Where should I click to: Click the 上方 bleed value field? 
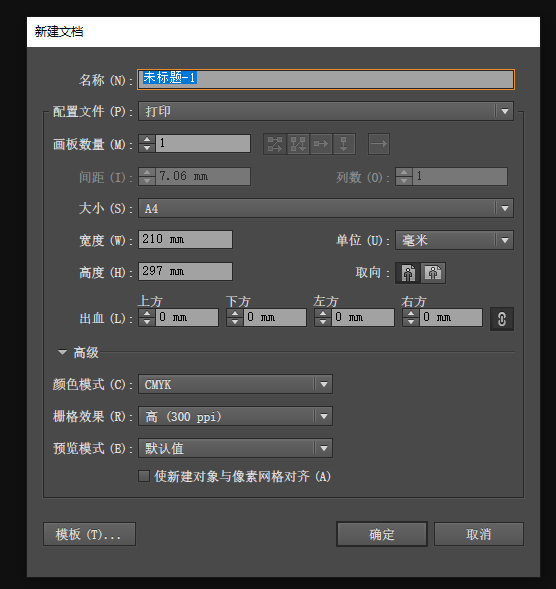pos(187,318)
